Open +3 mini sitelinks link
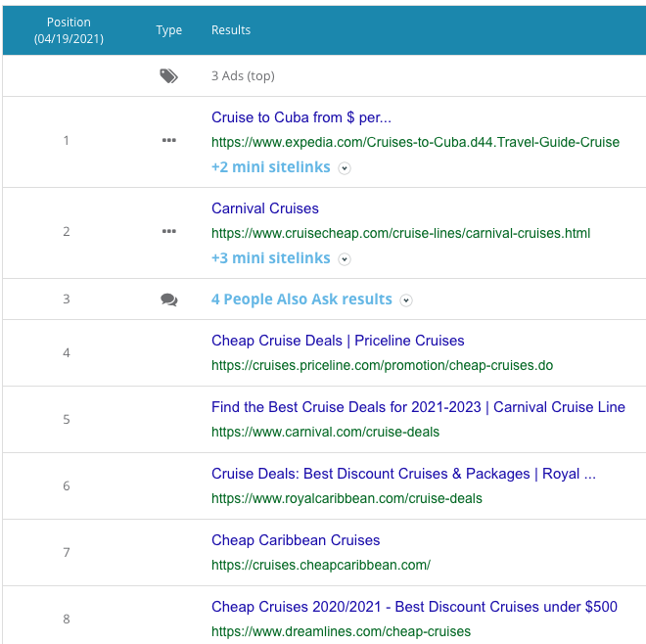Viewport: 646px width, 644px height. coord(271,258)
